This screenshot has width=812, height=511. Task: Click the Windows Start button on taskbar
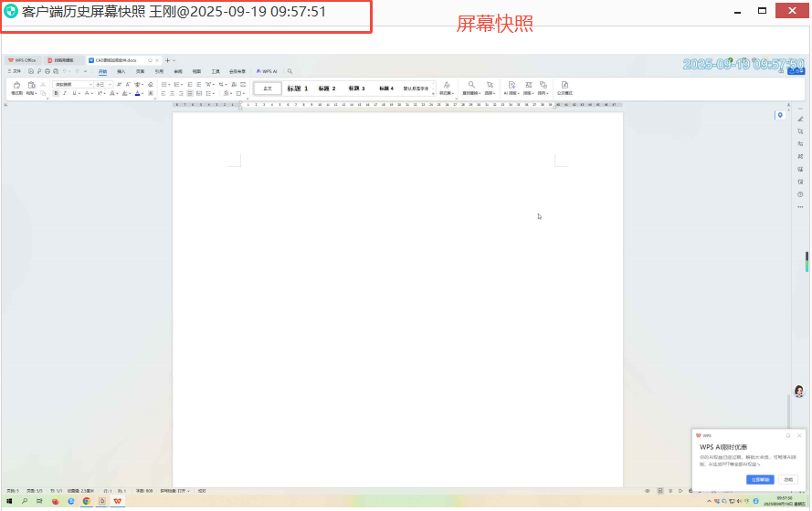coord(9,501)
